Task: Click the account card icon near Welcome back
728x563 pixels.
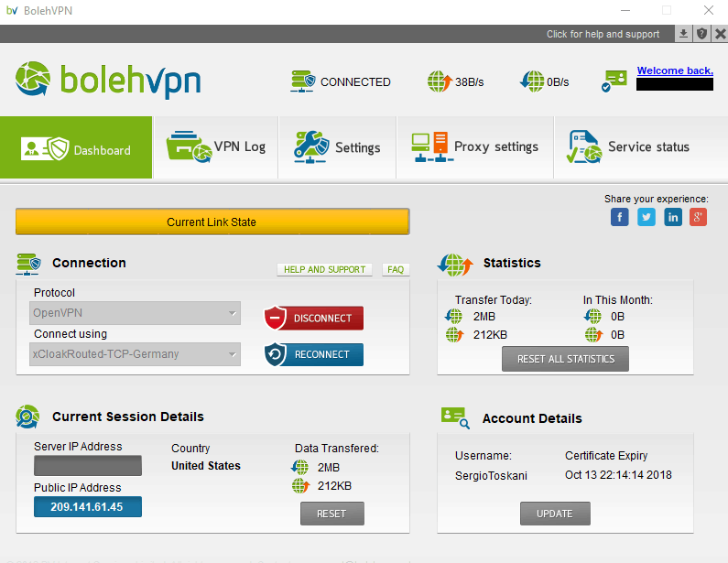Action: [614, 81]
